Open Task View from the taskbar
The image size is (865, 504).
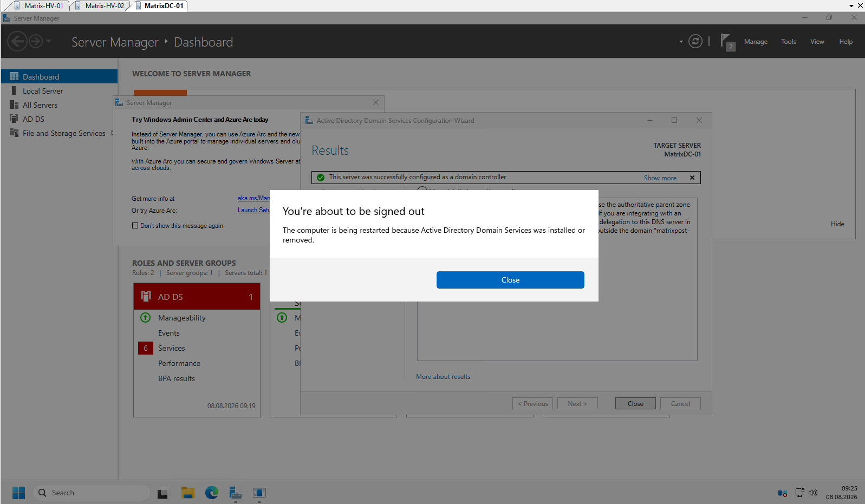click(x=162, y=493)
